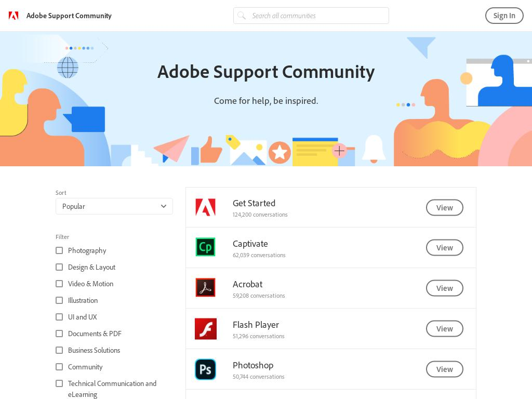Toggle the UI and UX filter
This screenshot has height=399, width=532.
tap(59, 317)
